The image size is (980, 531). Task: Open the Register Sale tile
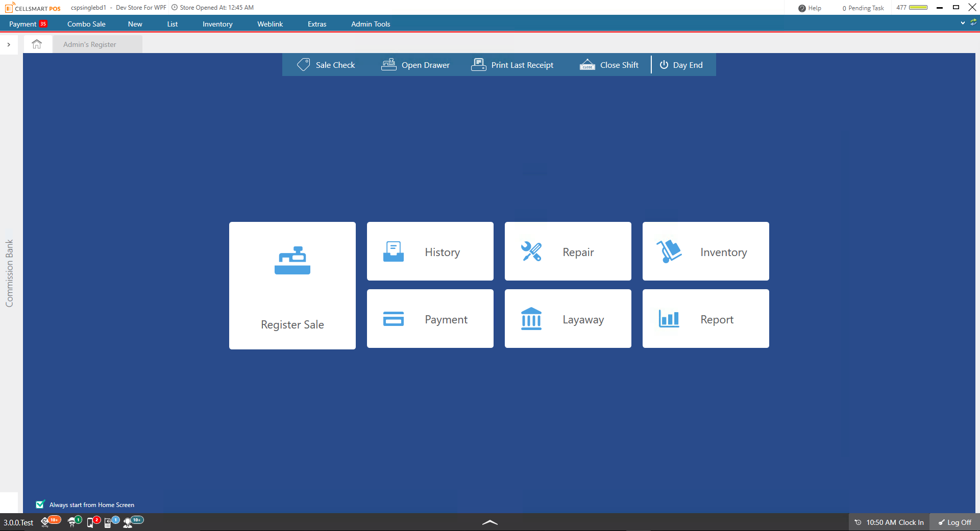292,285
